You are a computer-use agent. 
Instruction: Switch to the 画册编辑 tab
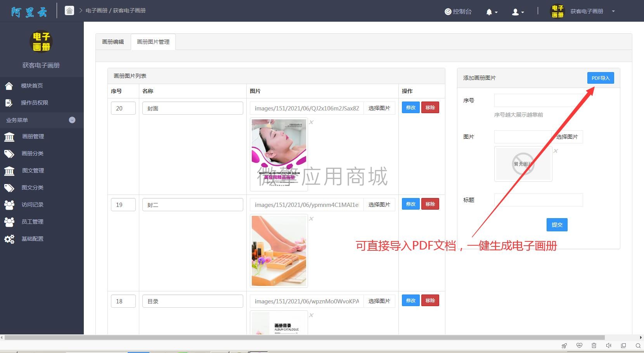tap(113, 42)
